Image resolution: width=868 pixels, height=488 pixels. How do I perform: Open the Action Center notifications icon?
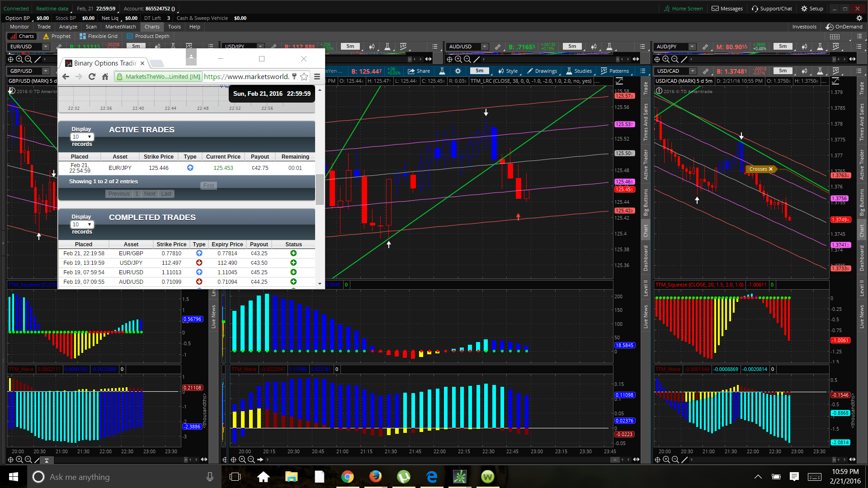tap(794, 477)
